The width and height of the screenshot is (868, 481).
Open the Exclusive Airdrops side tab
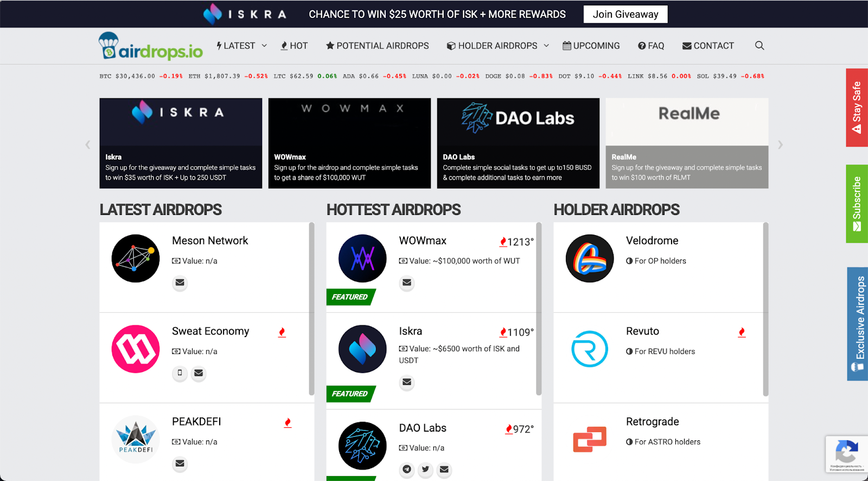click(x=857, y=324)
